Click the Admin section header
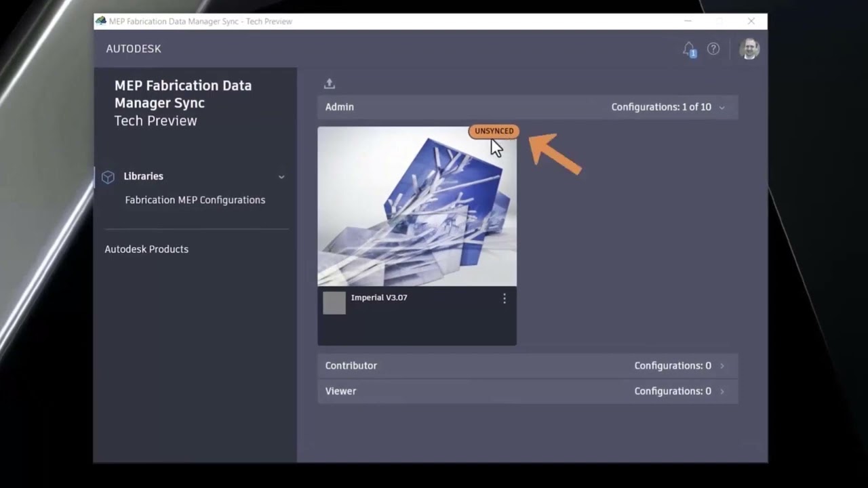Viewport: 868px width, 488px height. pyautogui.click(x=528, y=107)
